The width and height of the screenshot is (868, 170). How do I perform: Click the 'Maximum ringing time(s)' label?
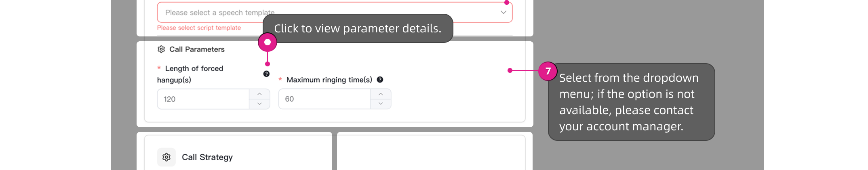click(329, 80)
